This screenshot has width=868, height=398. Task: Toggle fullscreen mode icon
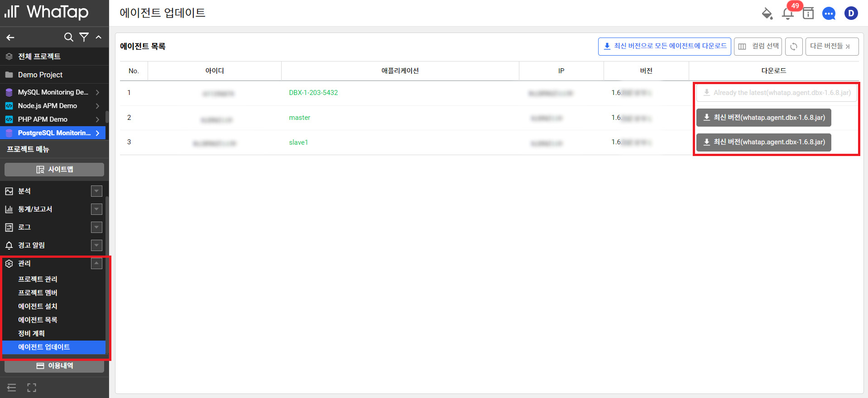pyautogui.click(x=32, y=388)
